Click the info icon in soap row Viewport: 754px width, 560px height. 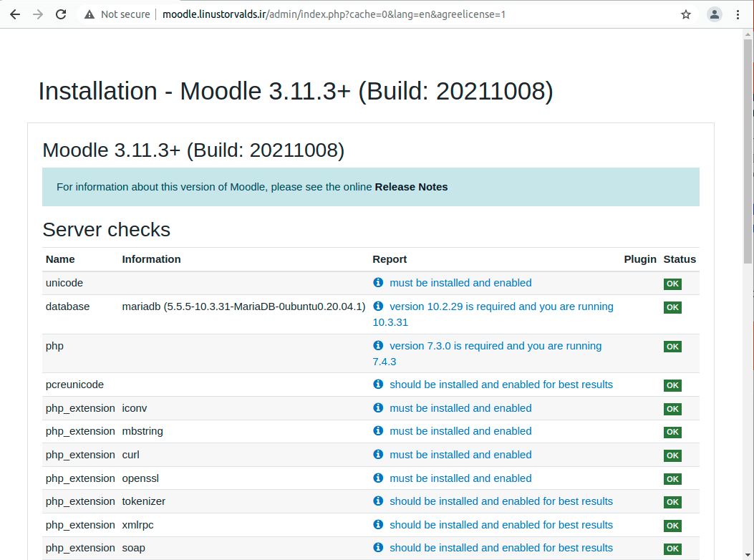[379, 548]
